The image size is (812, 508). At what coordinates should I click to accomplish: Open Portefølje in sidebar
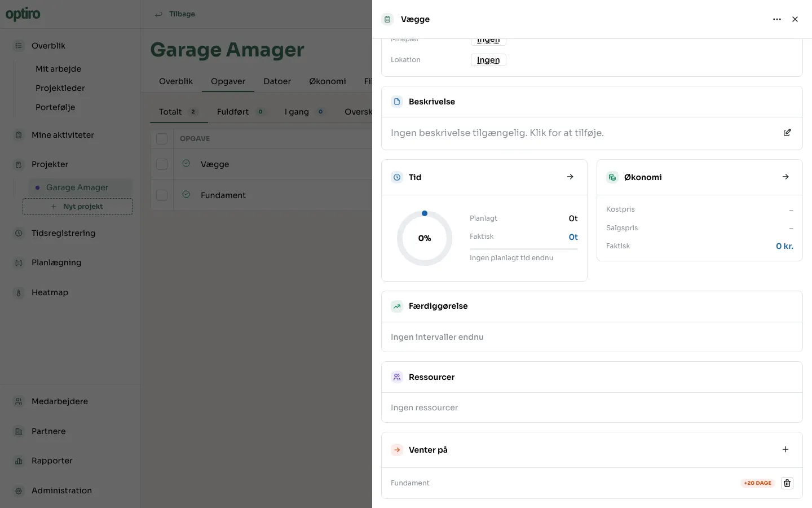55,107
